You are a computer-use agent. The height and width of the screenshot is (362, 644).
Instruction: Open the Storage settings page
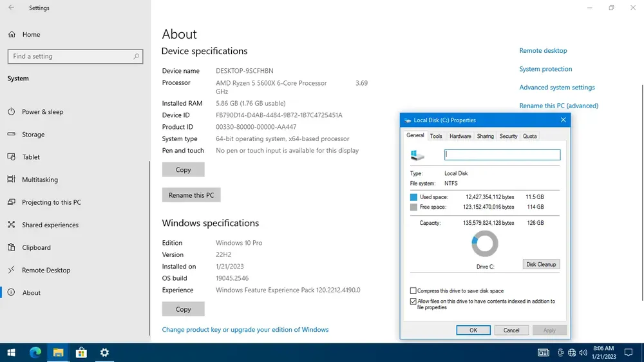(x=33, y=135)
